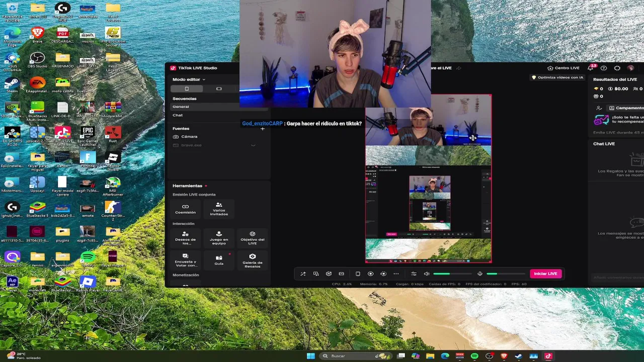Select the Cámara source row

(x=218, y=137)
